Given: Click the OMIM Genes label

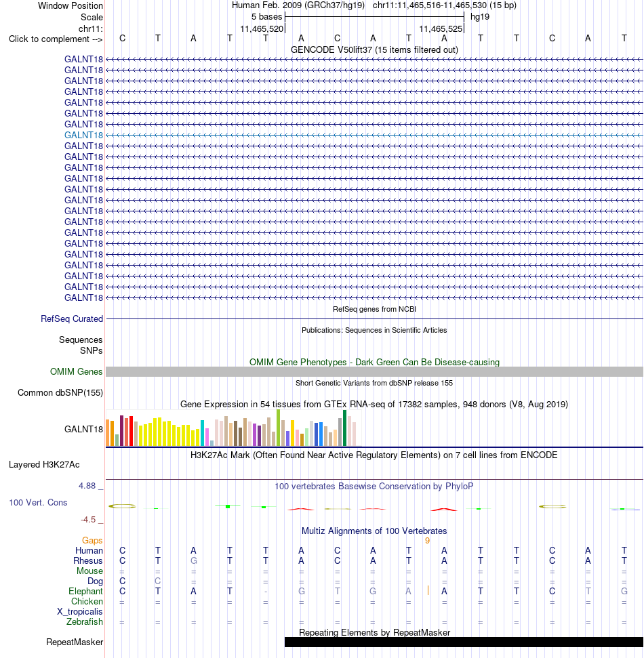Looking at the screenshot, I should tap(76, 372).
